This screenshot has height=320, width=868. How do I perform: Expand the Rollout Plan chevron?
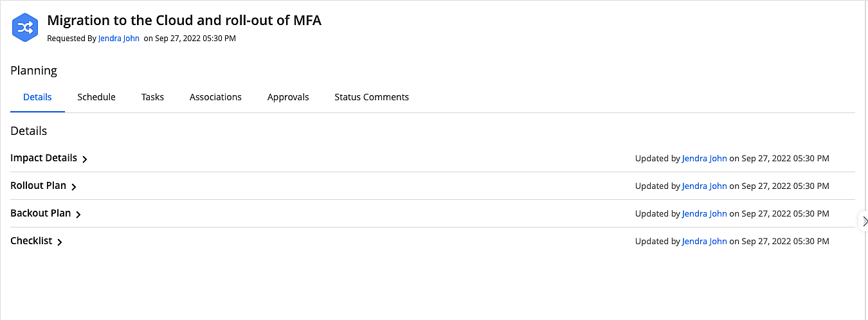click(74, 187)
